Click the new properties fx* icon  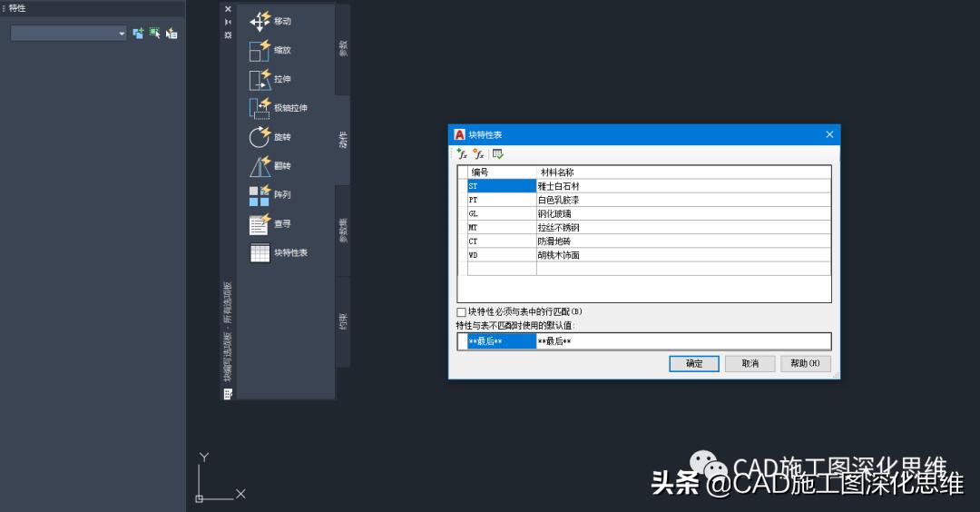[x=479, y=153]
